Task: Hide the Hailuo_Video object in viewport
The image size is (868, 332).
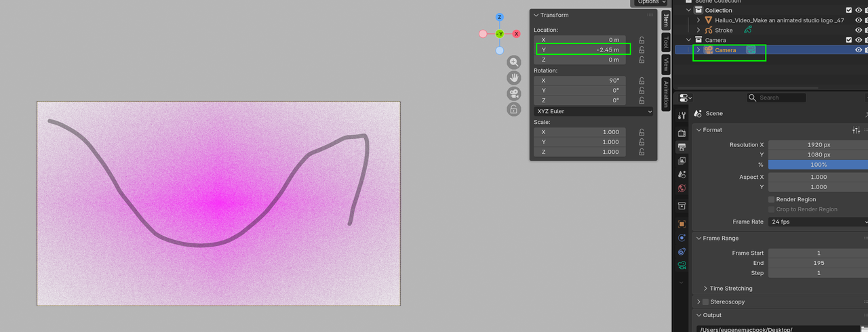Action: click(x=859, y=20)
